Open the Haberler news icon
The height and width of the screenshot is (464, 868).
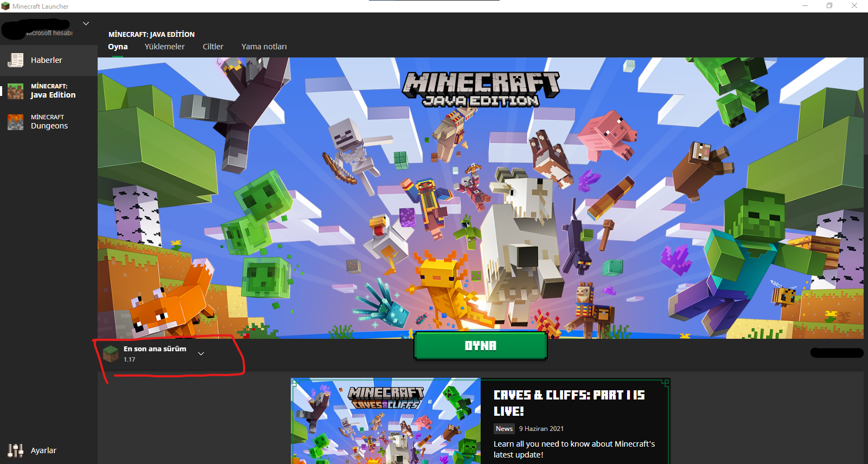[15, 60]
